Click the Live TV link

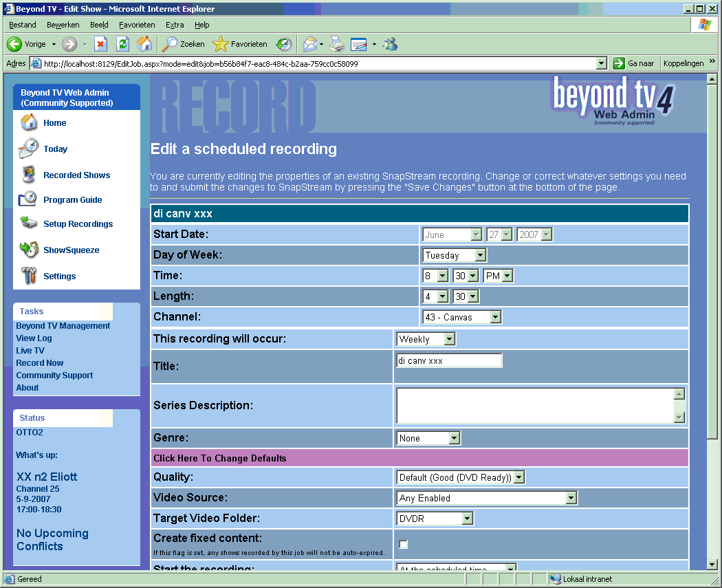[30, 351]
